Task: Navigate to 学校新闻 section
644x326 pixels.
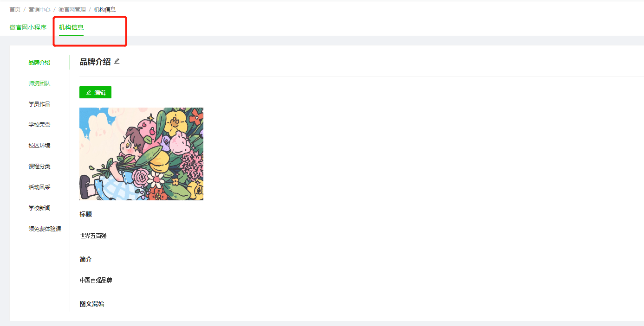Action: click(39, 208)
